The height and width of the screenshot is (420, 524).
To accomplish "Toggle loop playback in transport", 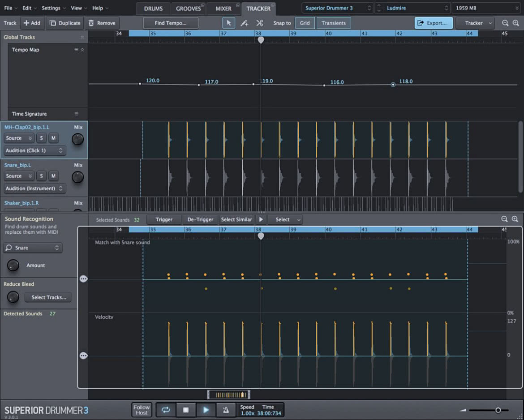I will click(x=166, y=410).
